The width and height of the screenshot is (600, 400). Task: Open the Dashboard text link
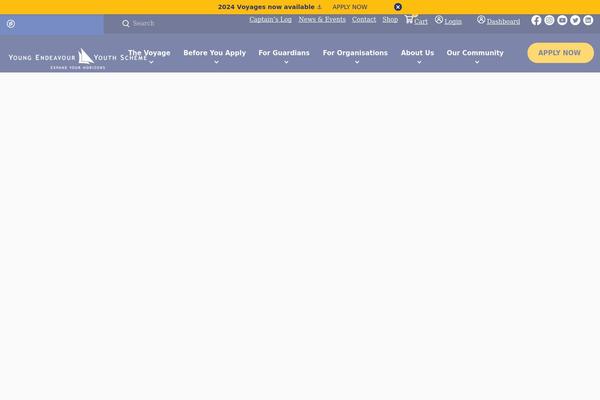[x=503, y=21]
